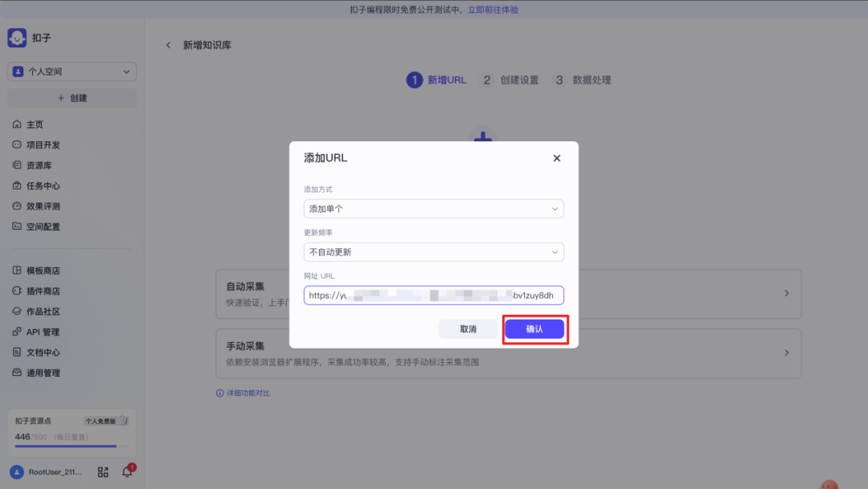Open 插件商店 in the sidebar
This screenshot has width=868, height=489.
(43, 291)
